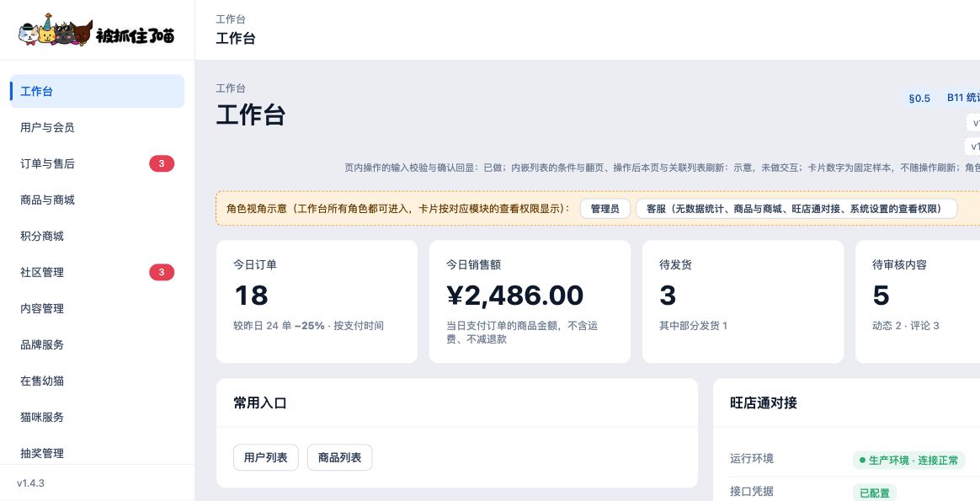Open the 今日订单 card showing 18
This screenshot has height=501, width=980.
coord(317,301)
